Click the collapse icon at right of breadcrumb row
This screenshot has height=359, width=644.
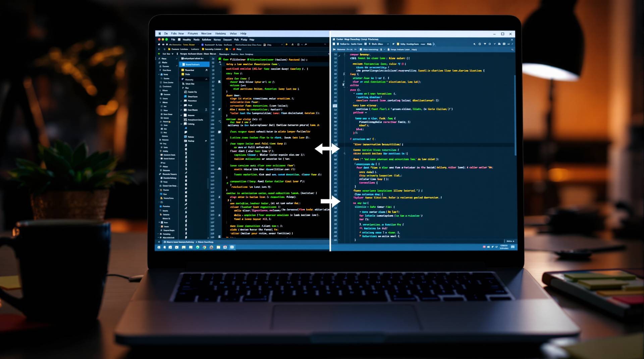pyautogui.click(x=512, y=50)
